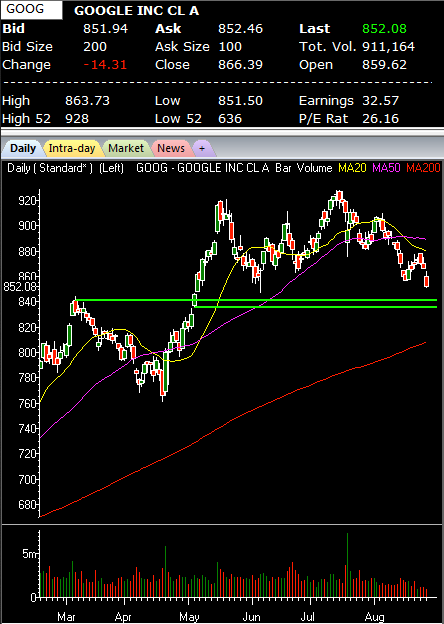Click the Last price 852.08 in green
444x624 pixels.
point(384,29)
